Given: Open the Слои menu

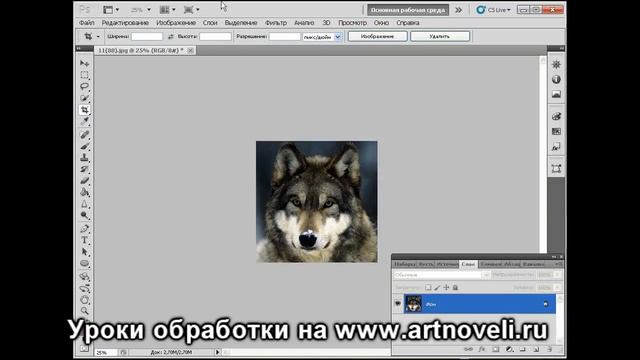Looking at the screenshot, I should 210,23.
